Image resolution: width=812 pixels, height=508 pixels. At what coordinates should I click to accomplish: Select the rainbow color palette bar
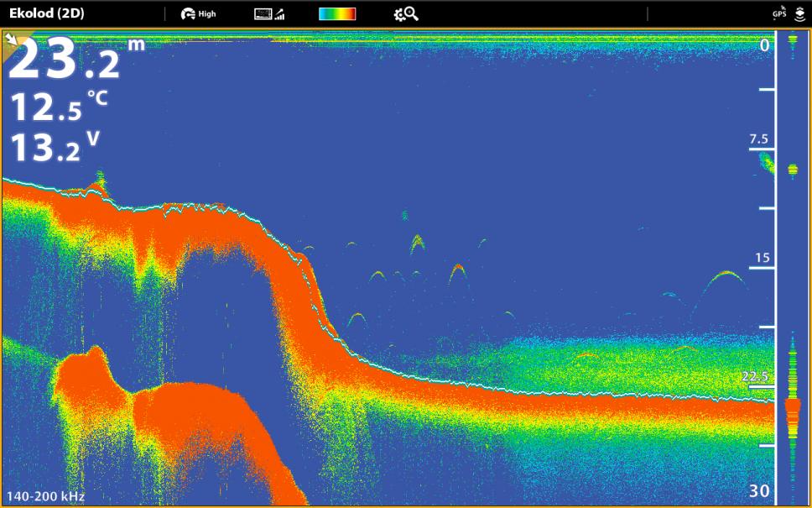coord(337,13)
